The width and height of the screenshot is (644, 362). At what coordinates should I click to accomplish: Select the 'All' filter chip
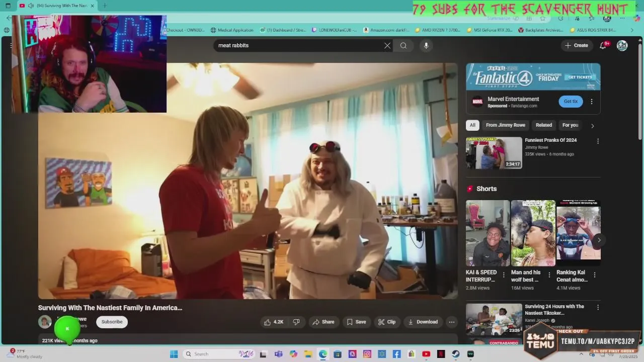point(472,125)
